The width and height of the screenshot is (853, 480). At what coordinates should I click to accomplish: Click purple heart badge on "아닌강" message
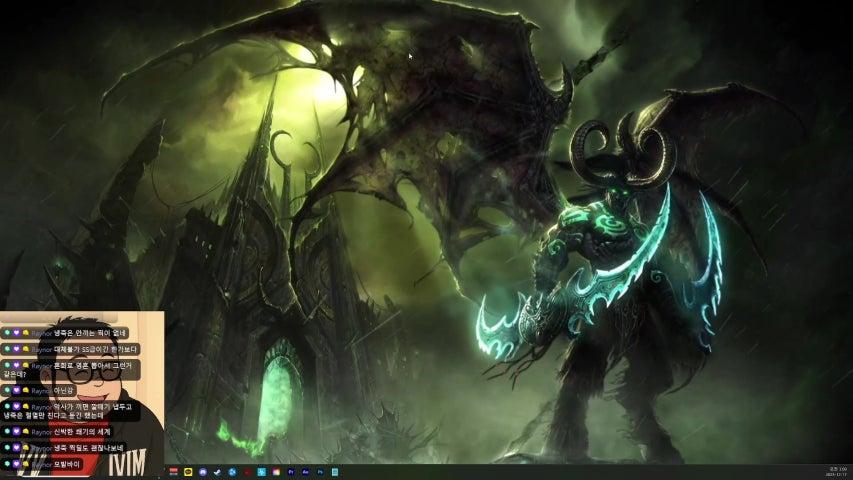16,390
